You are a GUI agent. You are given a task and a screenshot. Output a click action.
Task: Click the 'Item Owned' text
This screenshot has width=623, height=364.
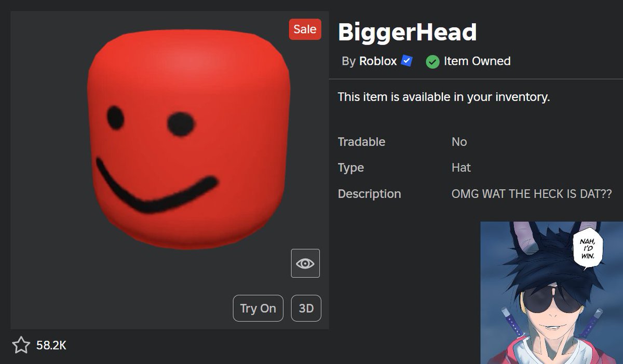point(477,61)
